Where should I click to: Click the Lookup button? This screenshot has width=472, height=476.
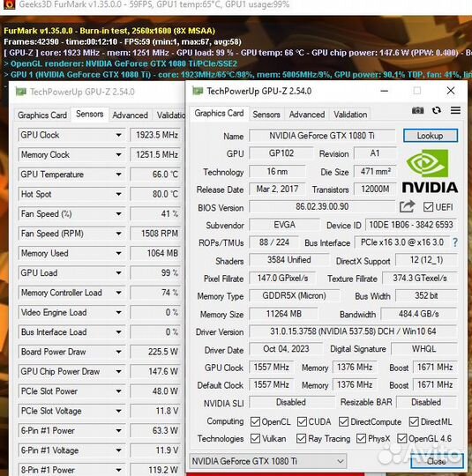430,136
